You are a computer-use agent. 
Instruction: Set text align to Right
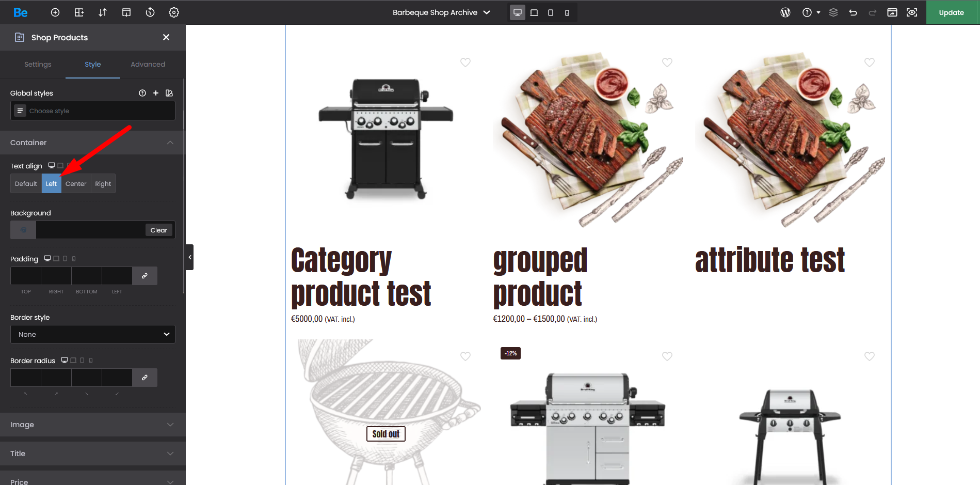[x=103, y=184]
